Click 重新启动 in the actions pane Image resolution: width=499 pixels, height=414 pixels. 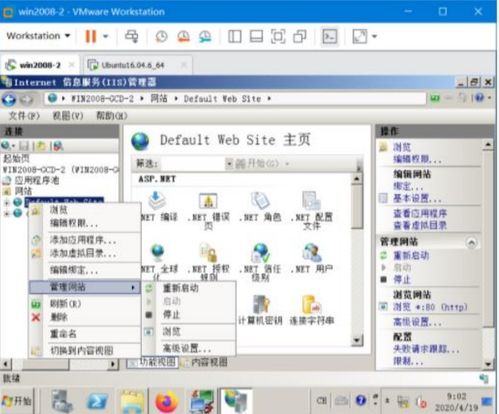411,256
